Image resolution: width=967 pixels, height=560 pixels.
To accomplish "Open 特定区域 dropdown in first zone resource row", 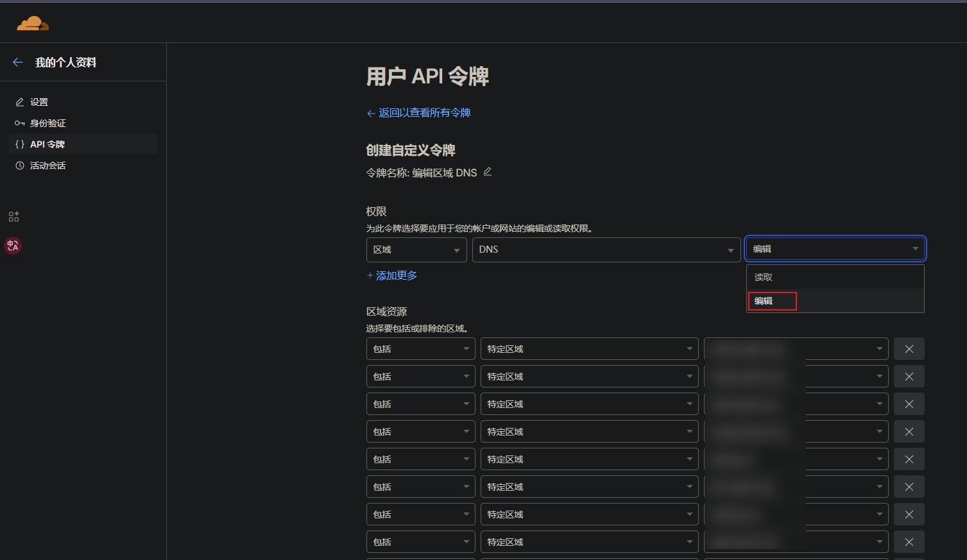I will [590, 349].
